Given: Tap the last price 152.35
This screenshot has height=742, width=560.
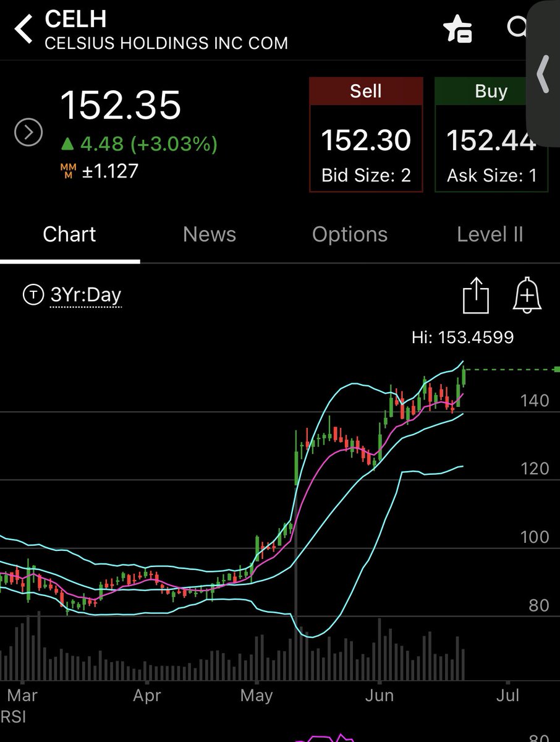Looking at the screenshot, I should (x=121, y=105).
